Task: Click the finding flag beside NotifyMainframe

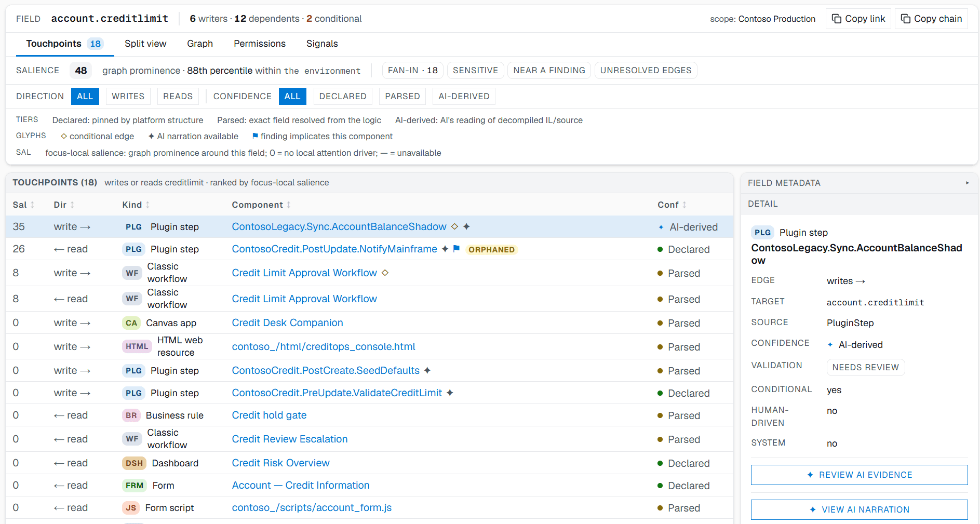Action: click(x=457, y=249)
